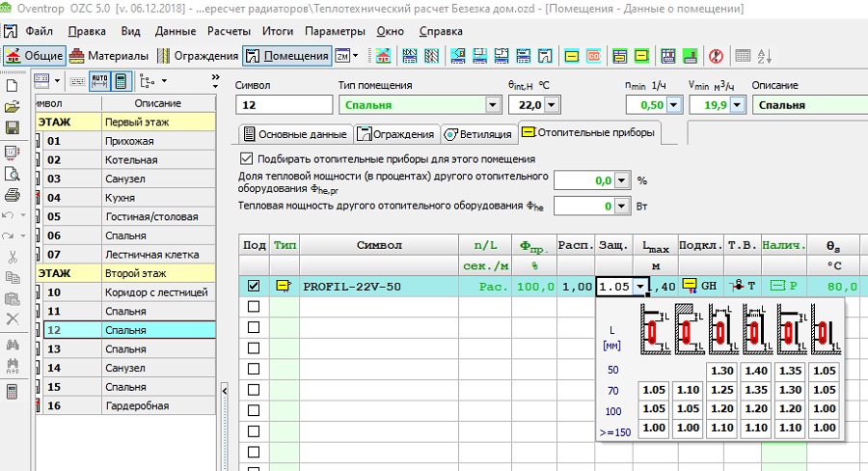
Task: Open the 'Расчеты' menu
Action: click(x=229, y=32)
